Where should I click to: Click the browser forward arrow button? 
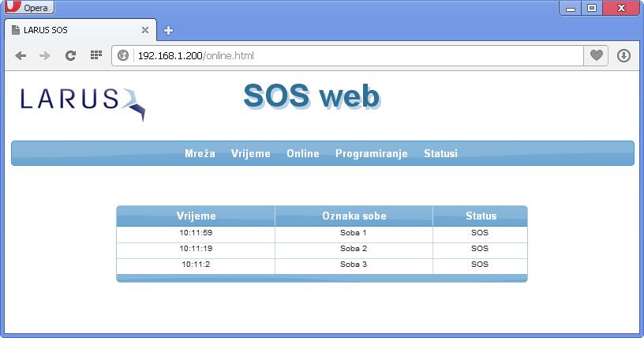click(45, 55)
